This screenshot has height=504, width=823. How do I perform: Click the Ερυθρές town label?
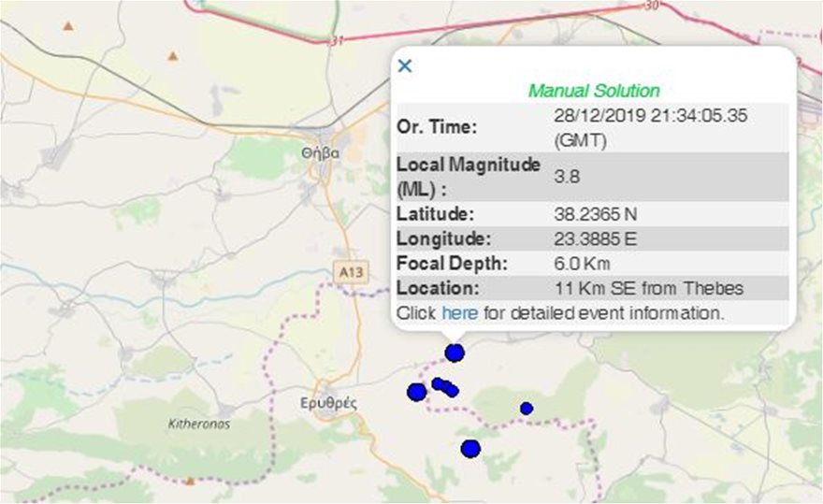(332, 403)
